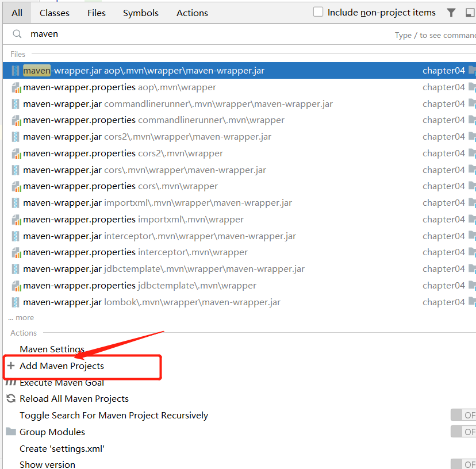Select maven-wrapper.properties under cors2

pyautogui.click(x=239, y=153)
